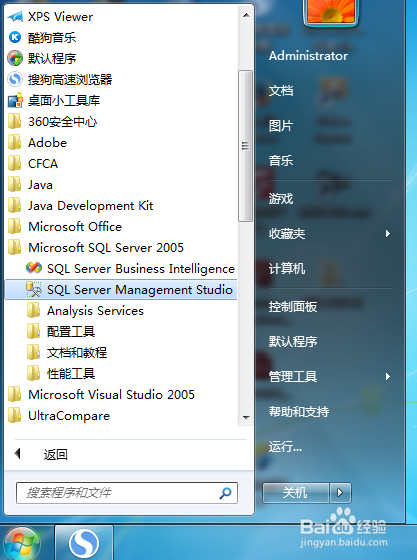417x560 pixels.
Task: Select the 收藏夹 menu entry
Action: [287, 234]
